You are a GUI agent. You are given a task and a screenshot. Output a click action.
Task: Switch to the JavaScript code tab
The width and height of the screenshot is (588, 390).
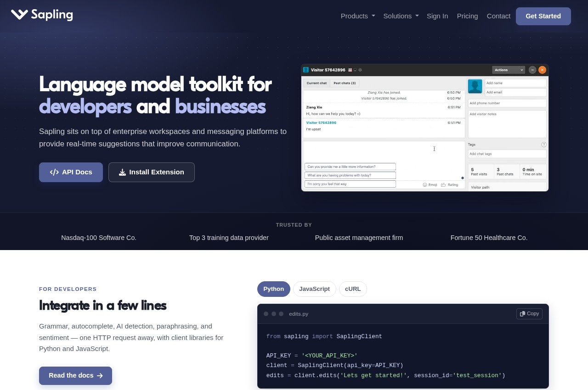tap(314, 289)
